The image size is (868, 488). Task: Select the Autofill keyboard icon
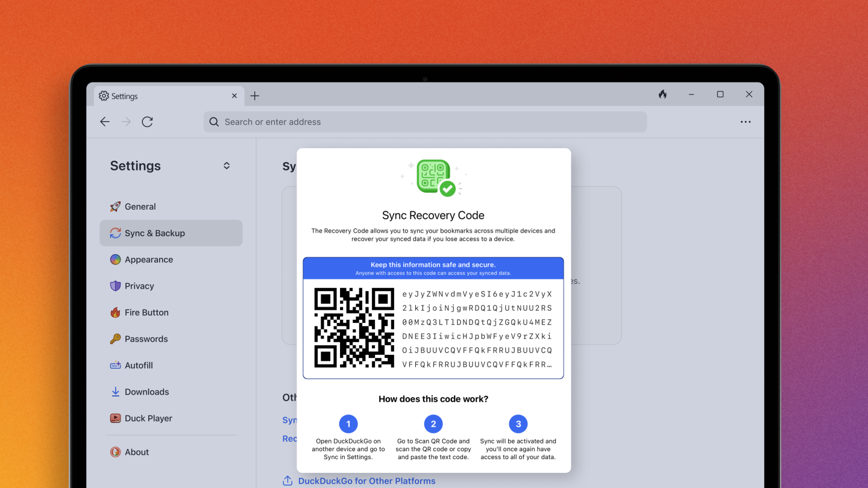(115, 365)
